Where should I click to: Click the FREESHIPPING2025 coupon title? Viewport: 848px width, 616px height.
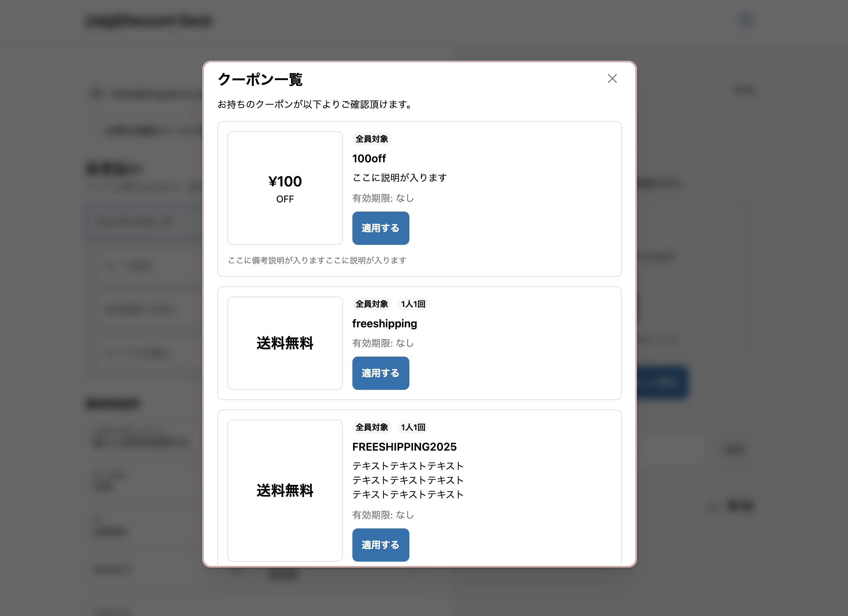click(x=404, y=447)
